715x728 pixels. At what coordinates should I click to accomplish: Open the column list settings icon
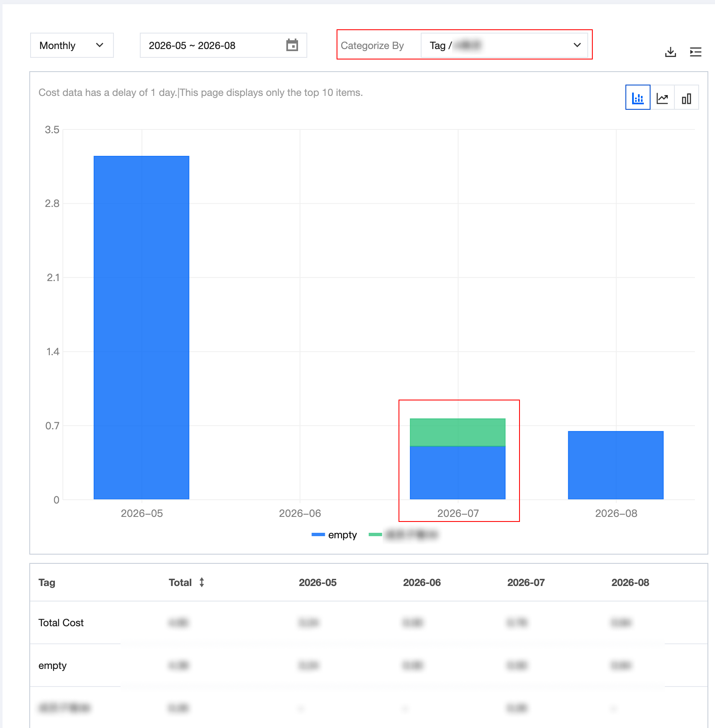tap(695, 52)
